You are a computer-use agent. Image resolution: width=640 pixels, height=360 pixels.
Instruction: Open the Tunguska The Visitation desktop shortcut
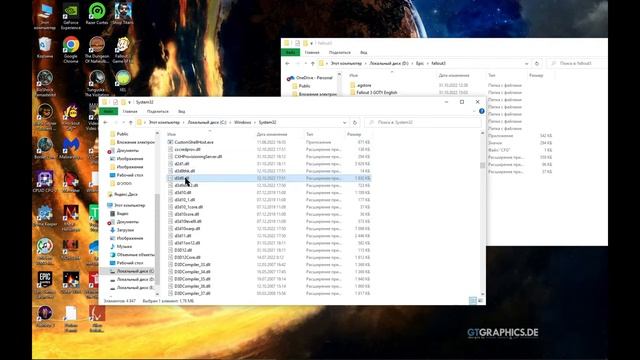(97, 83)
